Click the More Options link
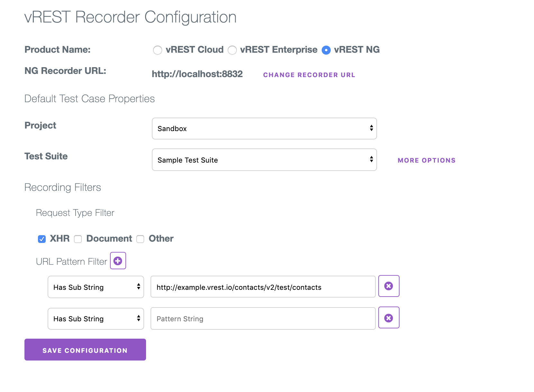 click(427, 160)
